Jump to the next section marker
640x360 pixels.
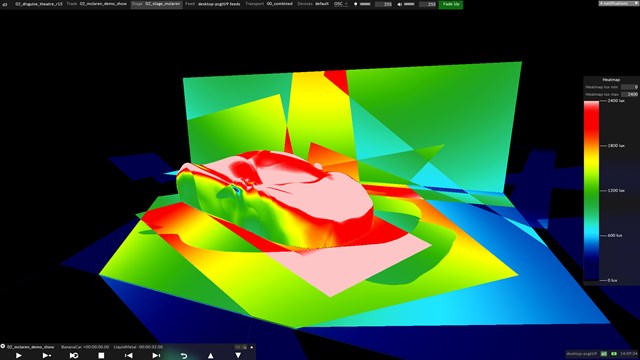[x=156, y=356]
